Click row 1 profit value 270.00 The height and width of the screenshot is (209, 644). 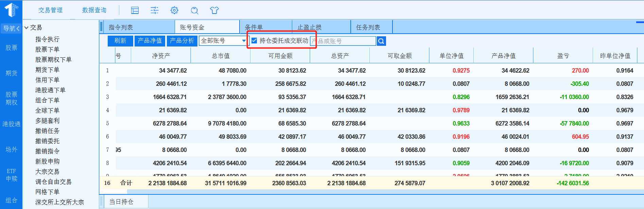click(580, 71)
